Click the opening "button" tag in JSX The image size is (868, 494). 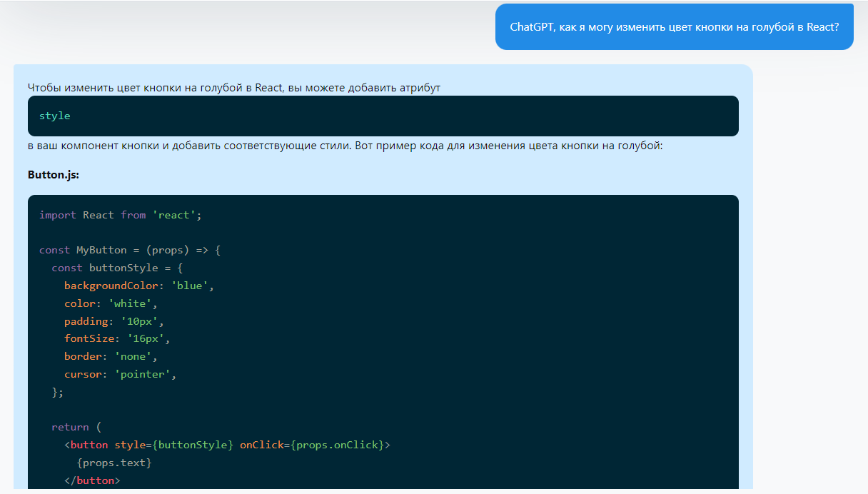[89, 445]
